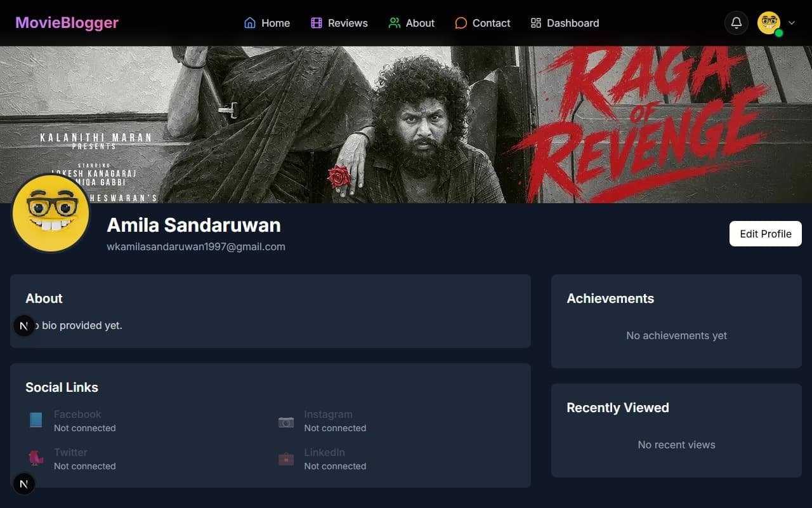Click the LinkedIn briefcase icon

pyautogui.click(x=286, y=458)
